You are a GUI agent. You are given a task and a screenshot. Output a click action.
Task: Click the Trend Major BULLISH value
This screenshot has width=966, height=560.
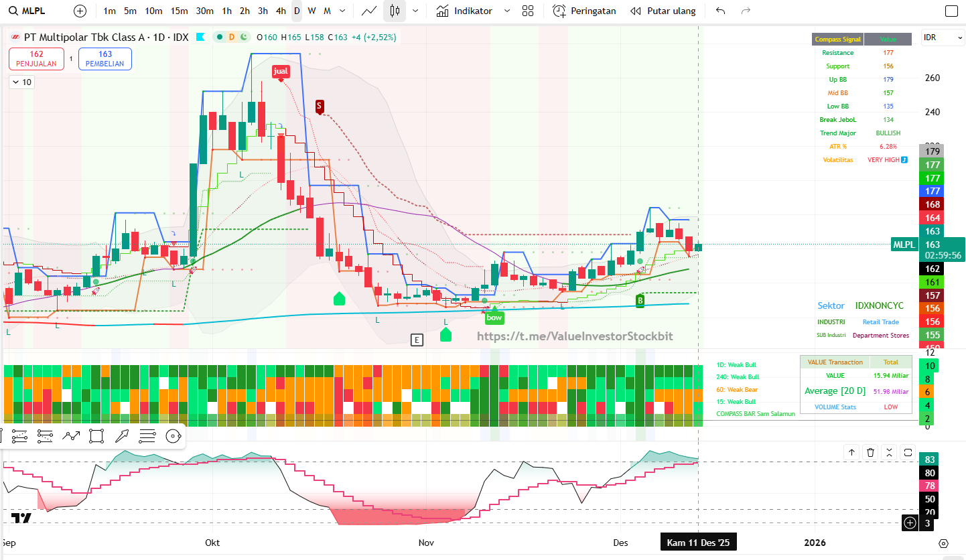pos(888,133)
